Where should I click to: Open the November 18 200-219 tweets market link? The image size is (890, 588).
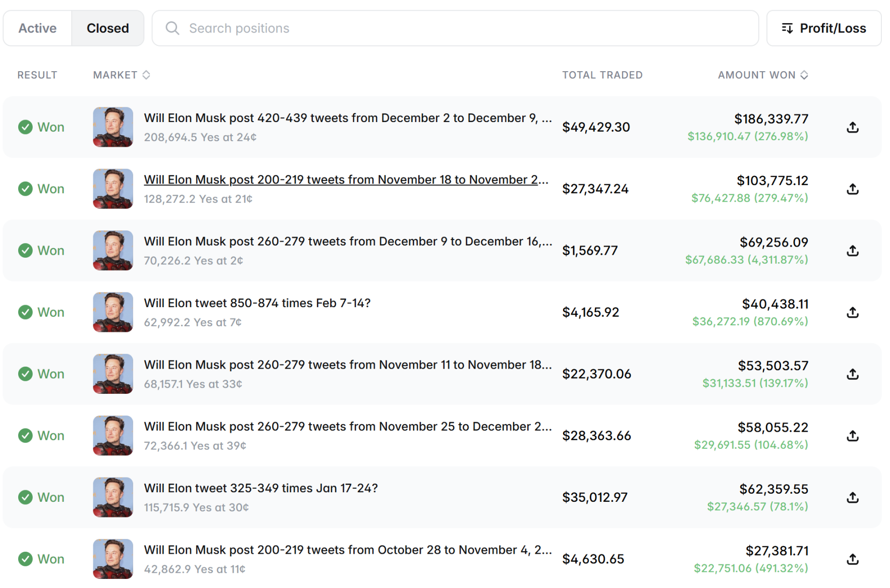click(x=346, y=180)
